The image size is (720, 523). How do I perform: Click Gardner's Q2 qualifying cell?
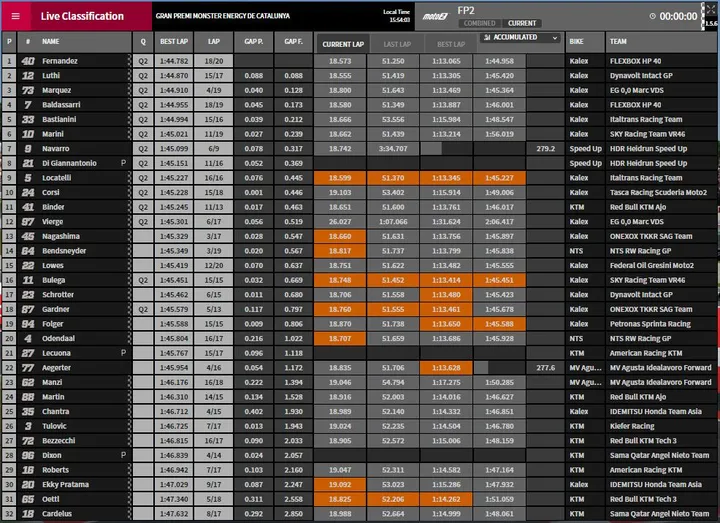143,309
